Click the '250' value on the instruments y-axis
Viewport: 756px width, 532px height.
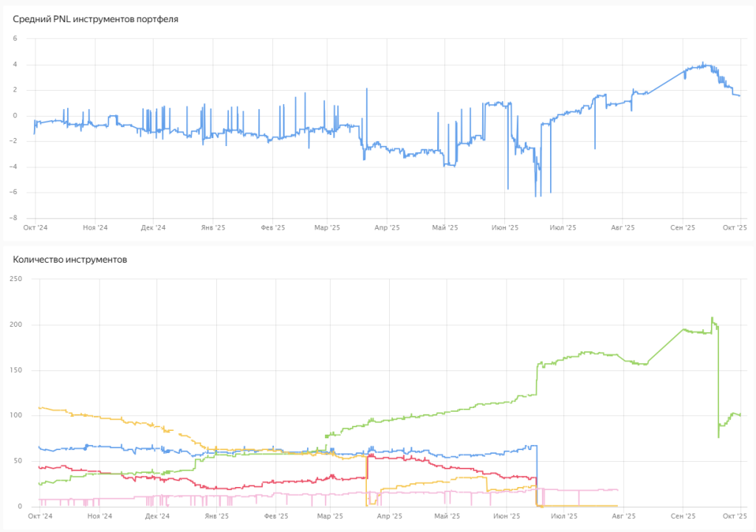pyautogui.click(x=14, y=279)
